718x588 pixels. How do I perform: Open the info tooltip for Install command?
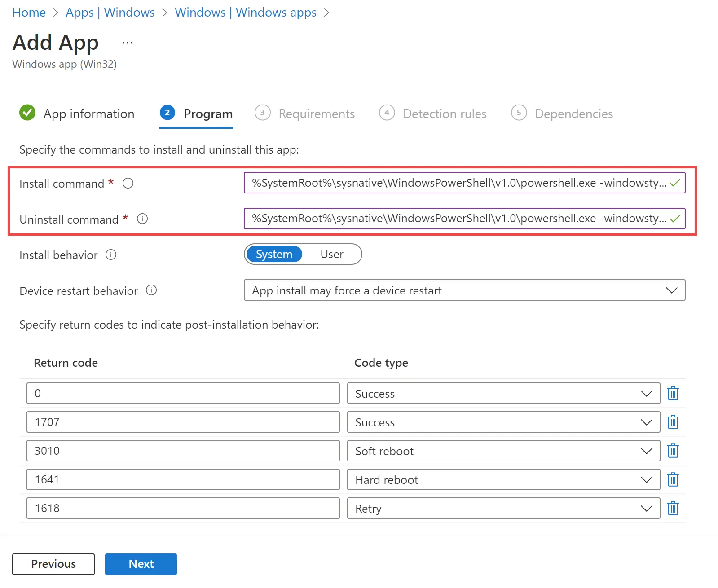click(x=128, y=183)
